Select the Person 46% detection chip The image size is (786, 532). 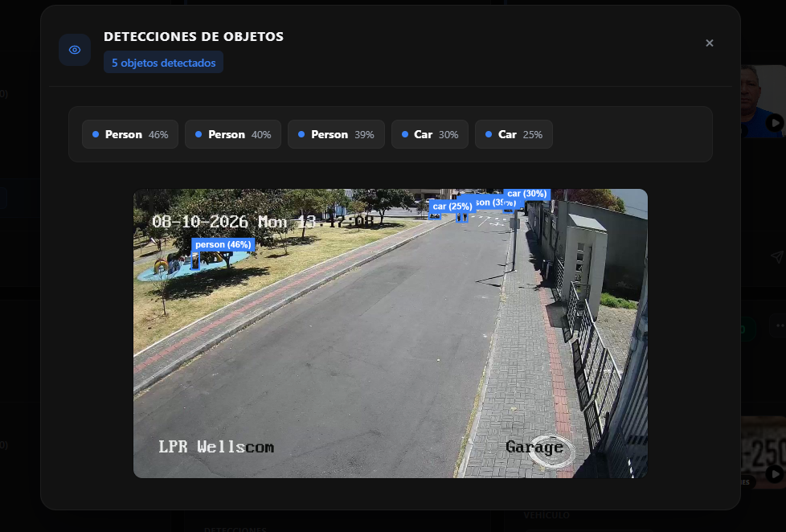pyautogui.click(x=130, y=134)
